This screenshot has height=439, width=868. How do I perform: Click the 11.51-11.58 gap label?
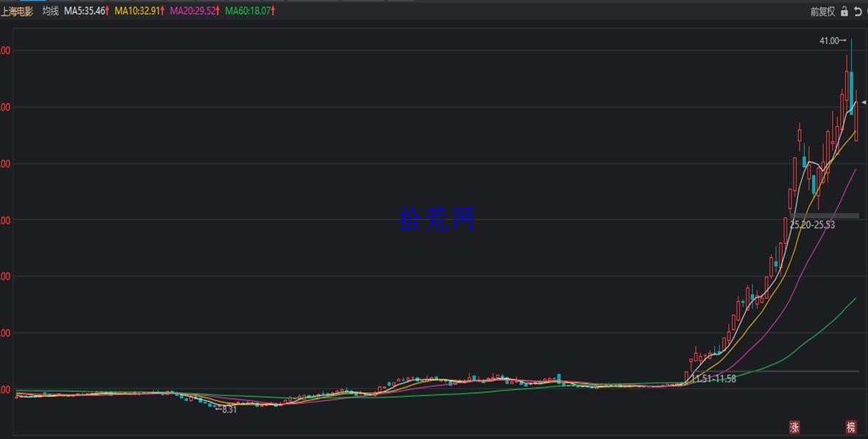[714, 379]
